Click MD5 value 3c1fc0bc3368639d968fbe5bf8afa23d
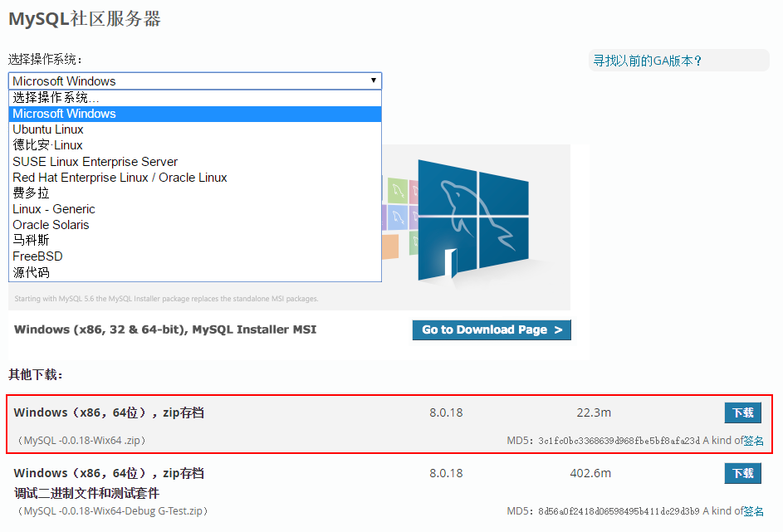The width and height of the screenshot is (783, 532). click(x=619, y=441)
